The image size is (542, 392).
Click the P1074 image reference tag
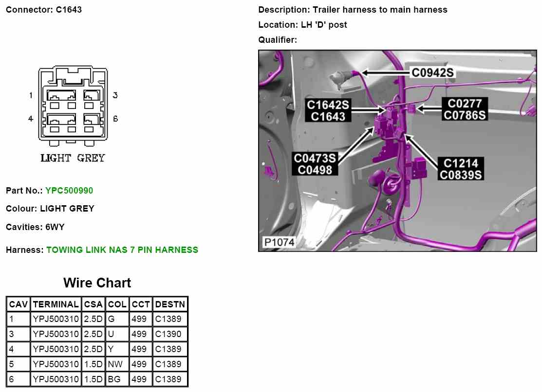pyautogui.click(x=279, y=242)
